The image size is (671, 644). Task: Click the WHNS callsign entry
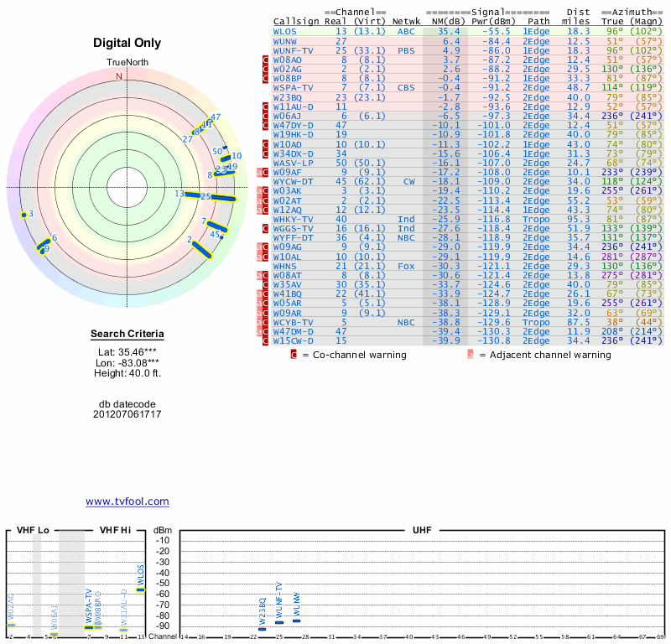(x=285, y=266)
